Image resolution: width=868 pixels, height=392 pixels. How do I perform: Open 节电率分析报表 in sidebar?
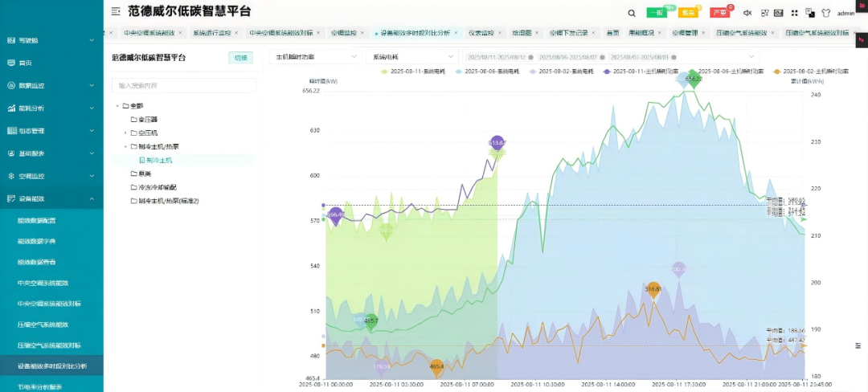[39, 387]
